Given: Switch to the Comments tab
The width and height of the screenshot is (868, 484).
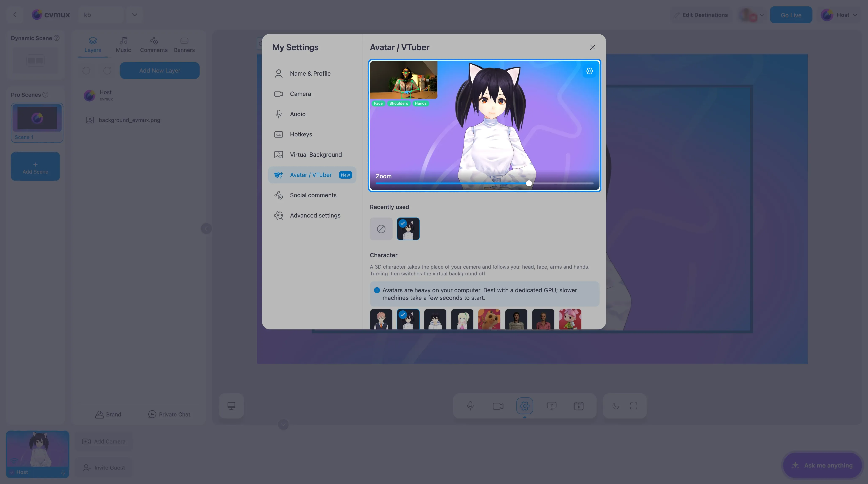Looking at the screenshot, I should tap(154, 45).
